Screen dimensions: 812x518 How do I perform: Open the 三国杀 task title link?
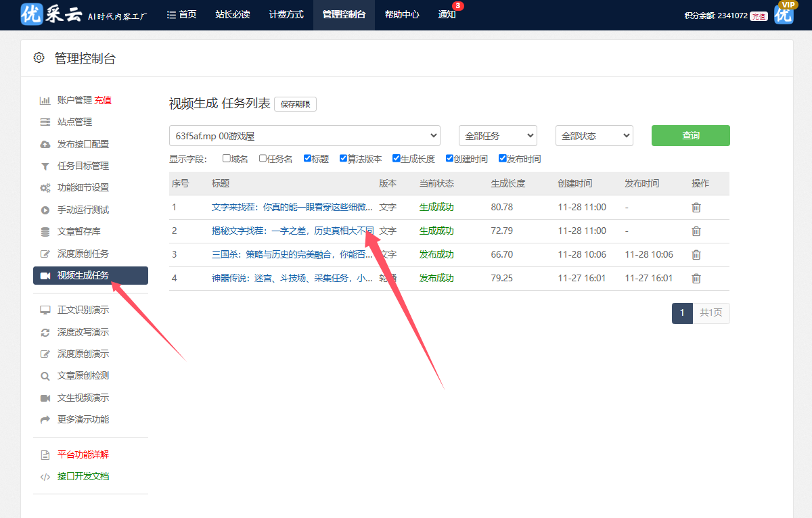tap(292, 255)
